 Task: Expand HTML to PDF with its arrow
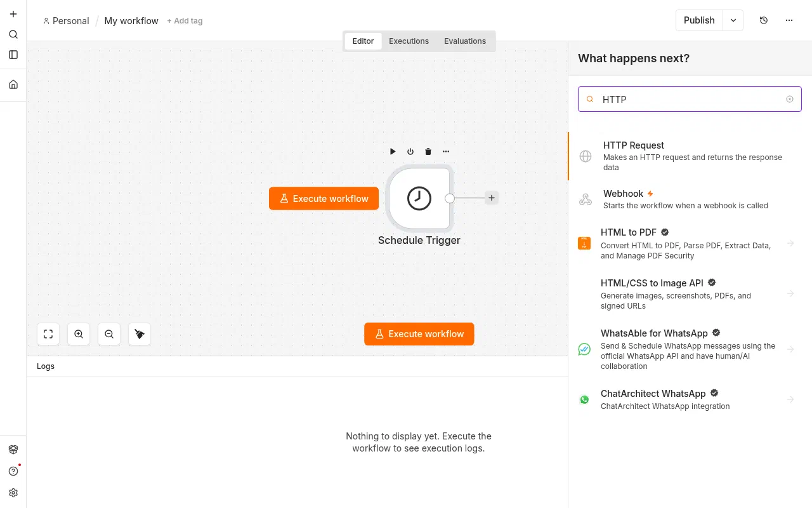(x=790, y=243)
